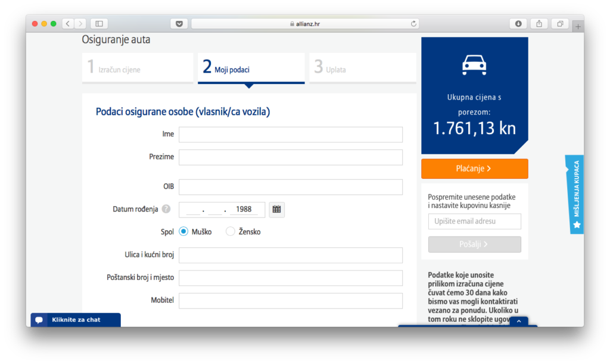Click the Datum rođenja help question mark
Screen dimensions: 610x364
point(166,209)
